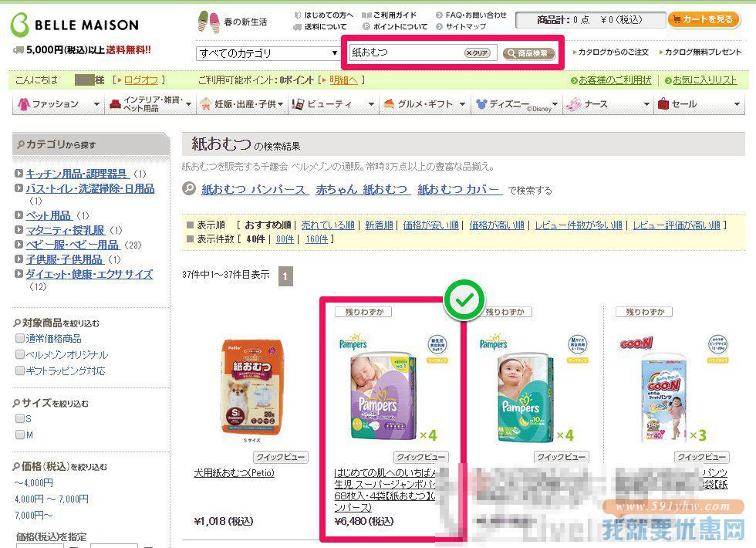Click the 紙おむつ search input field
The width and height of the screenshot is (756, 548).
[x=405, y=52]
